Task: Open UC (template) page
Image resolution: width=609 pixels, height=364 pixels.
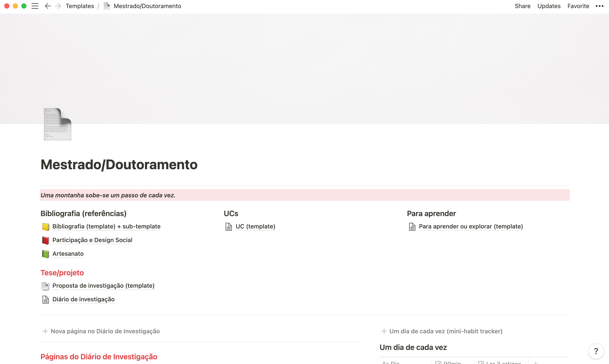Action: click(255, 226)
